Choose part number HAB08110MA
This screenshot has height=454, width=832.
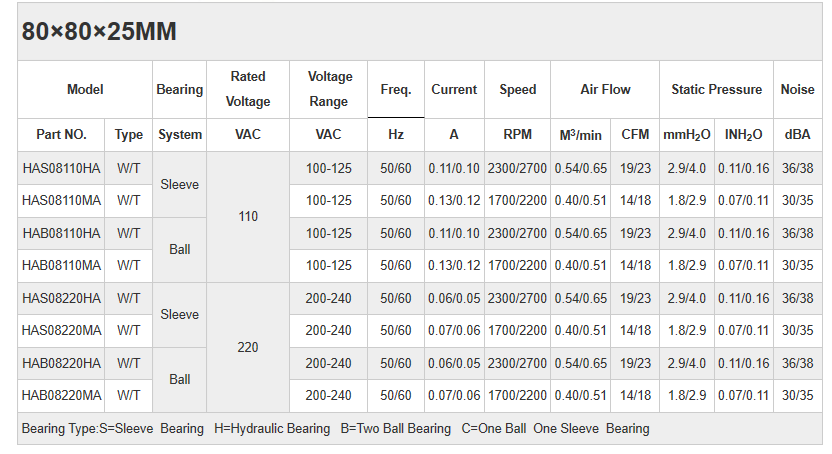(x=61, y=266)
